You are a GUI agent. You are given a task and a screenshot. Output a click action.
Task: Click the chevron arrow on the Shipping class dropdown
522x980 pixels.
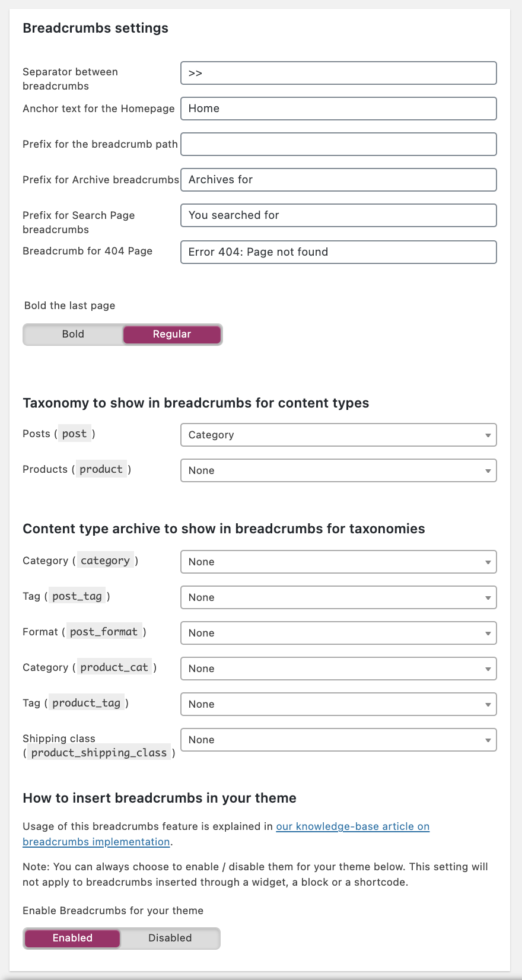(x=488, y=740)
